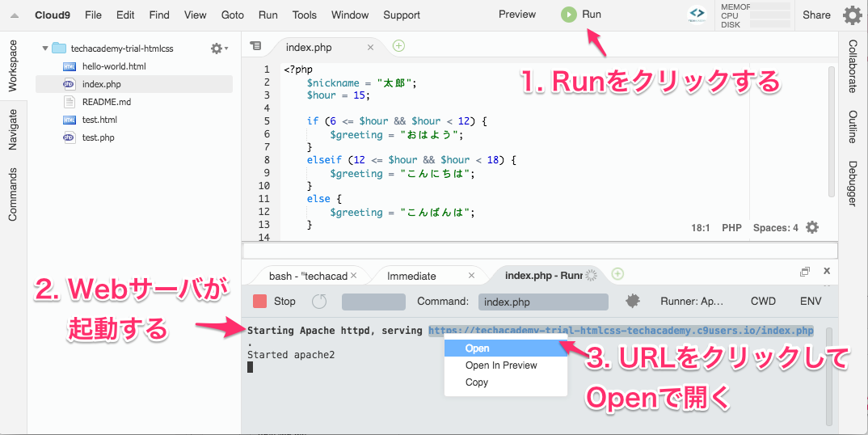Open workspace tree settings gear dropdown
Image resolution: width=868 pixels, height=435 pixels.
218,49
